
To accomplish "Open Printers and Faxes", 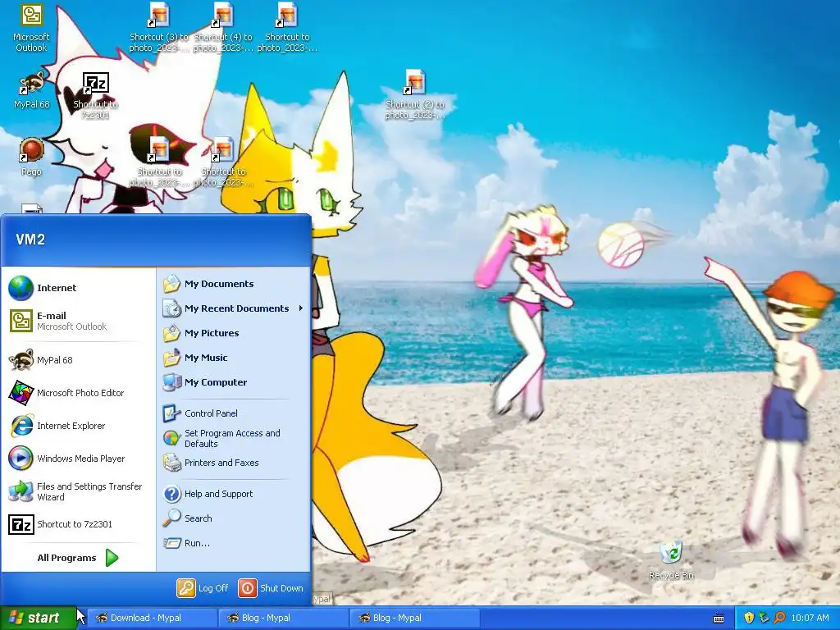I will click(x=234, y=463).
